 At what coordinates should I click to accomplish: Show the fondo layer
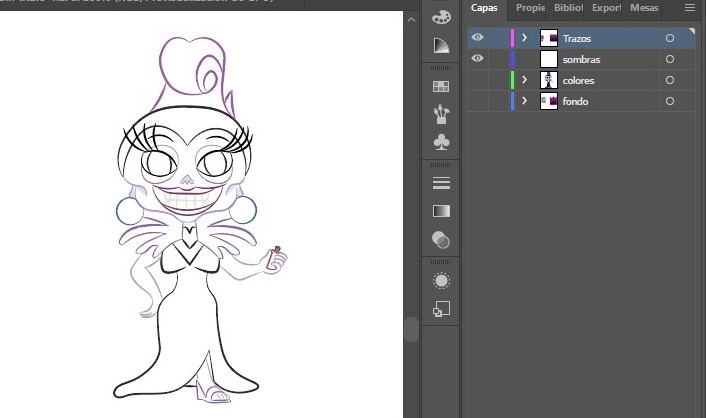point(477,101)
